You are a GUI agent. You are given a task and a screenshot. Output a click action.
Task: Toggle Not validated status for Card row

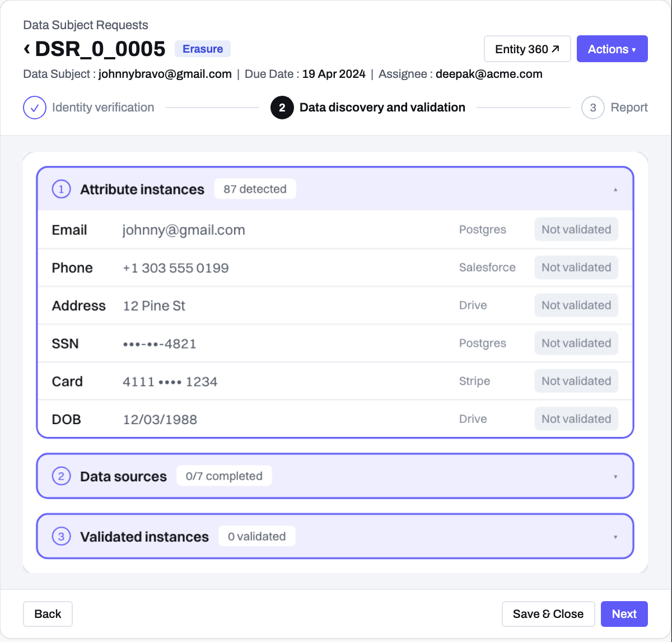pyautogui.click(x=576, y=381)
